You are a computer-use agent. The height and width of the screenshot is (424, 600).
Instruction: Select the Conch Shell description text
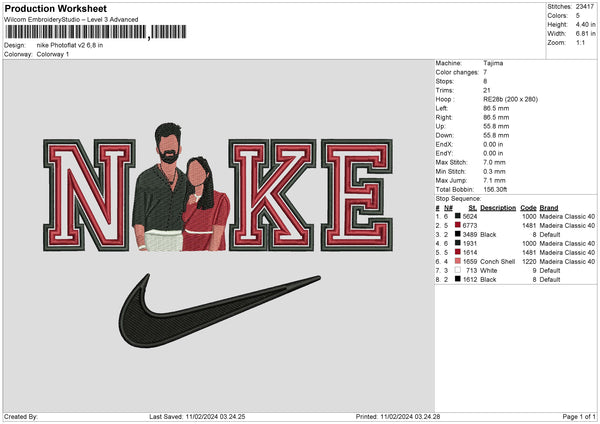(497, 262)
